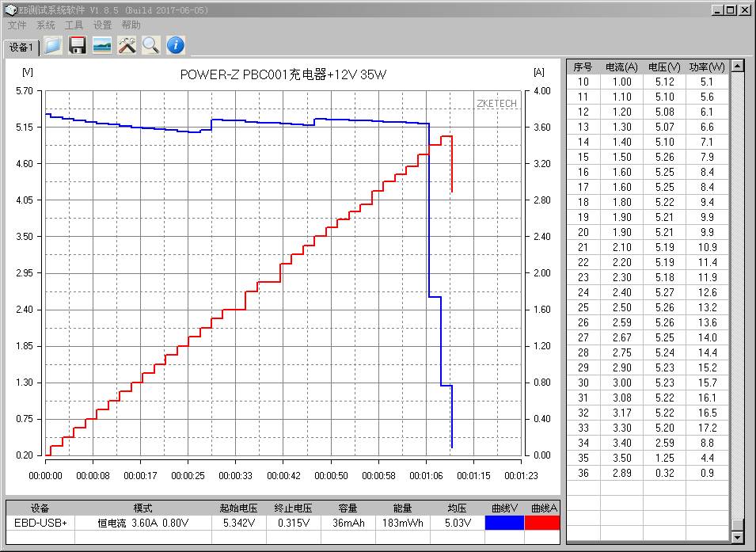The width and height of the screenshot is (756, 552).
Task: Open the file folder toolbar icon
Action: pyautogui.click(x=53, y=45)
